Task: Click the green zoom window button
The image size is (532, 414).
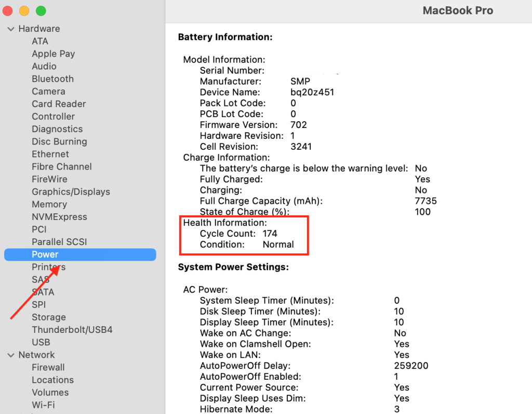Action: tap(41, 11)
